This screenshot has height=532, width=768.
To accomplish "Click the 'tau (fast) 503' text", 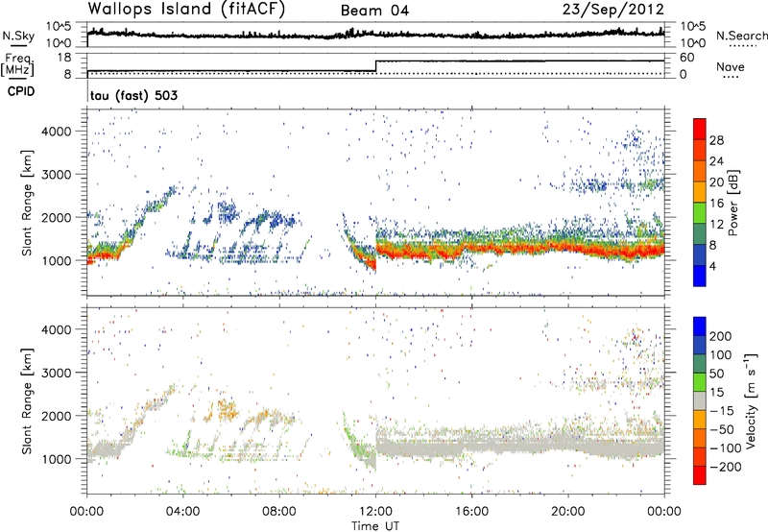I will coord(133,95).
